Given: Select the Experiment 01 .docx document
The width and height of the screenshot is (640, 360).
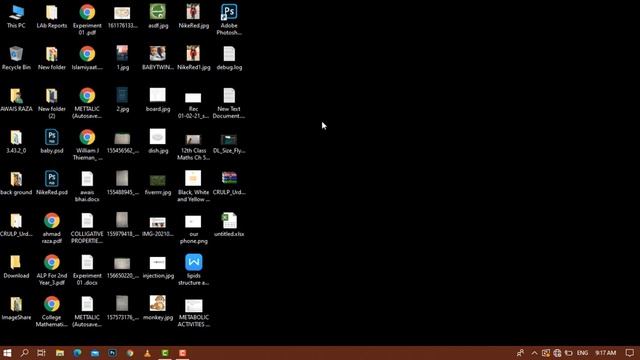Looking at the screenshot, I should click(87, 269).
